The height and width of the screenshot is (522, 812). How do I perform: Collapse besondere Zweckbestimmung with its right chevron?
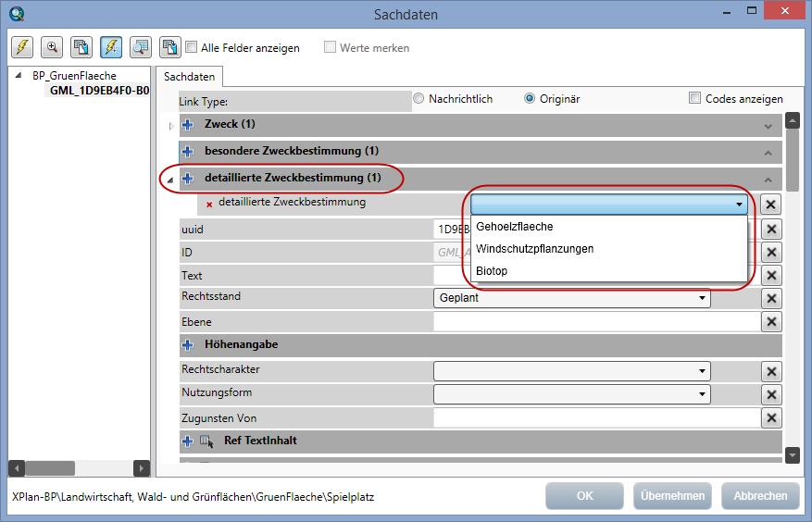(768, 154)
